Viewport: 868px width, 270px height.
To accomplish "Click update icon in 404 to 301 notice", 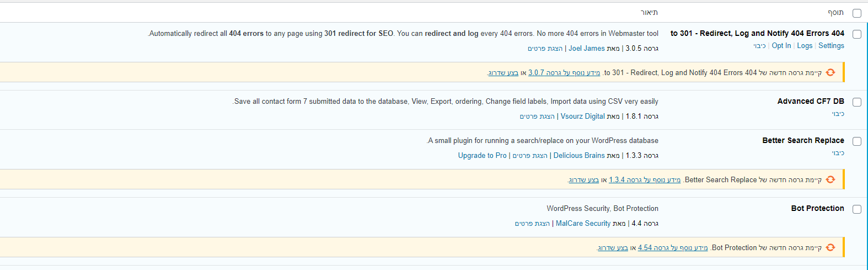I will coord(831,72).
